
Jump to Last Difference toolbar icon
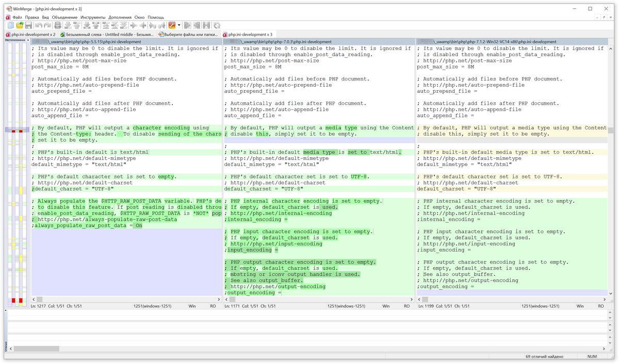point(124,25)
